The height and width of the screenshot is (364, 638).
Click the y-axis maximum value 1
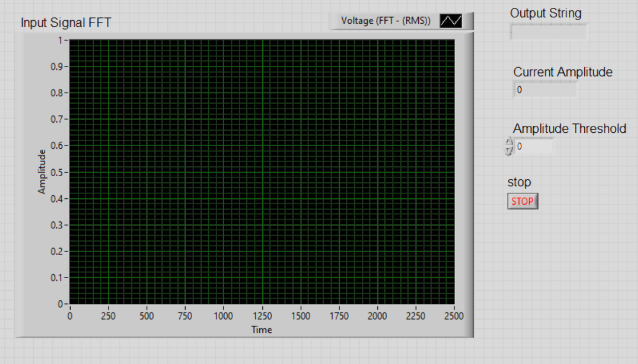[x=60, y=40]
